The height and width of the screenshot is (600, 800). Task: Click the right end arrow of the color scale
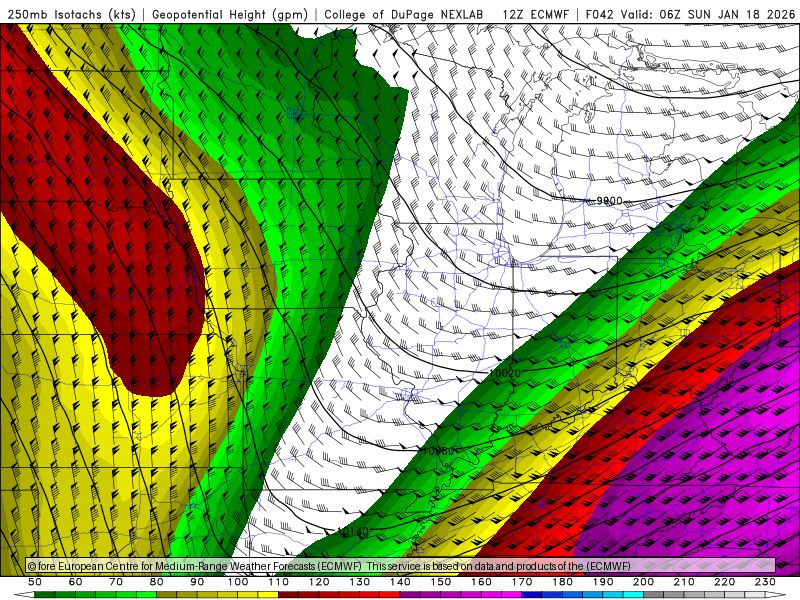click(776, 595)
